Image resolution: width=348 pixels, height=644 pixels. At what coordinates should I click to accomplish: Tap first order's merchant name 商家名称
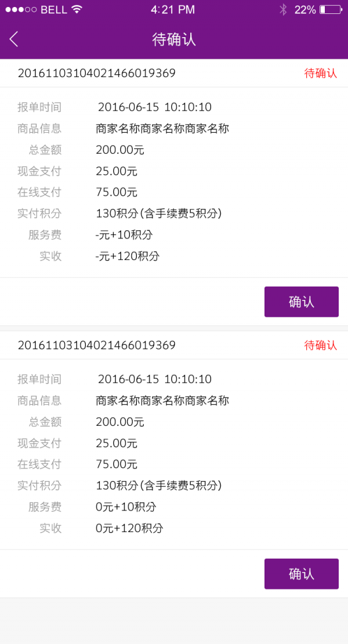(162, 129)
